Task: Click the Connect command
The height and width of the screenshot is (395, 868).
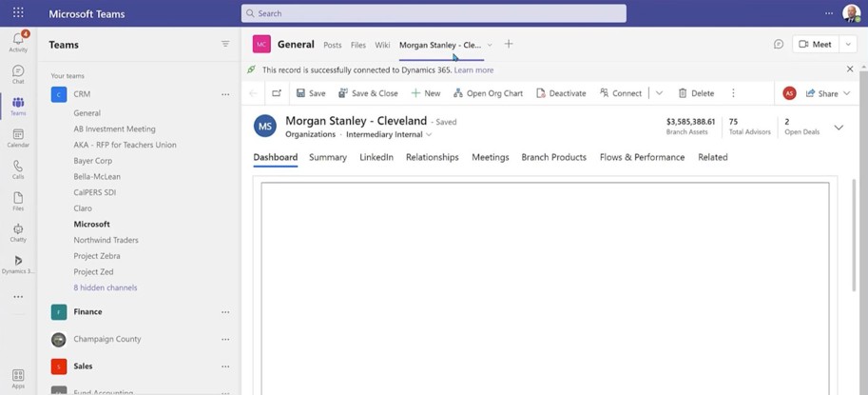Action: [x=621, y=93]
